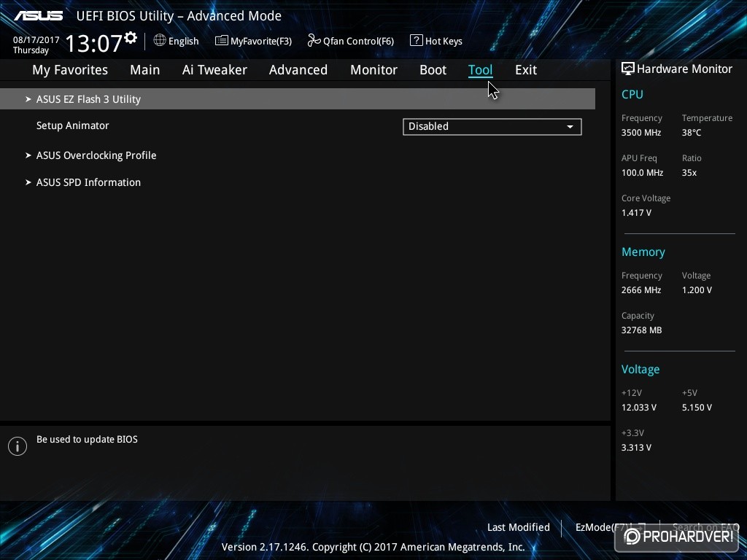Click the 13:07 clock time
Image resolution: width=747 pixels, height=560 pixels.
tap(94, 43)
